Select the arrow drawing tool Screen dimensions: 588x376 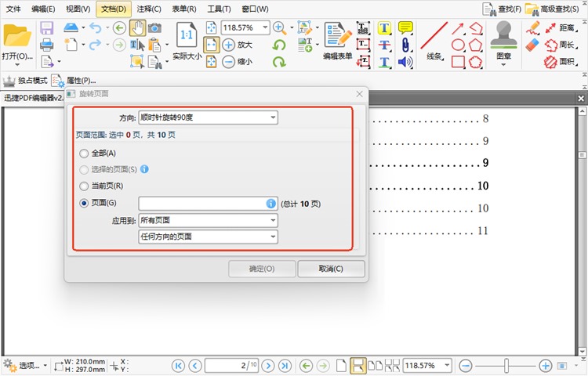click(x=458, y=28)
